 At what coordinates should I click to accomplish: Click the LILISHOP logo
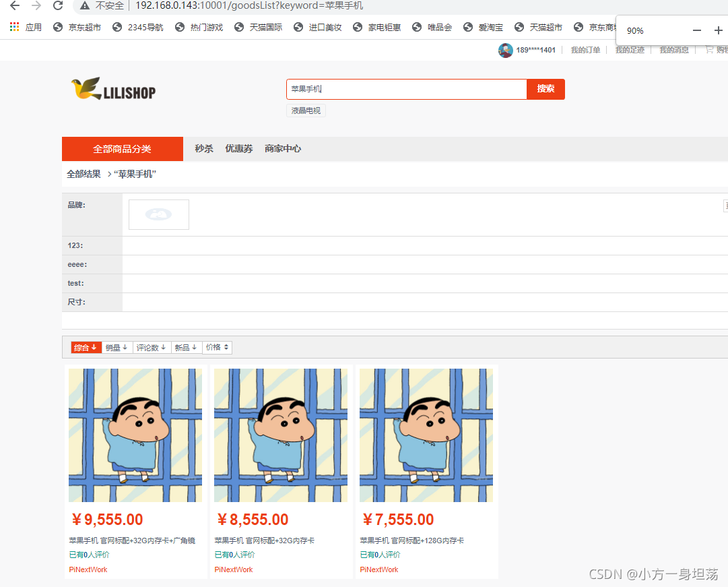[x=114, y=89]
